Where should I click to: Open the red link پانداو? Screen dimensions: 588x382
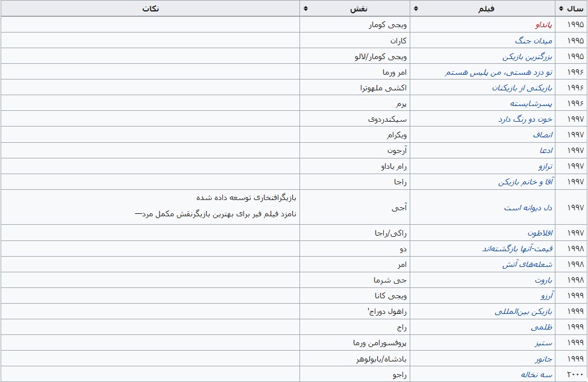[x=544, y=25]
